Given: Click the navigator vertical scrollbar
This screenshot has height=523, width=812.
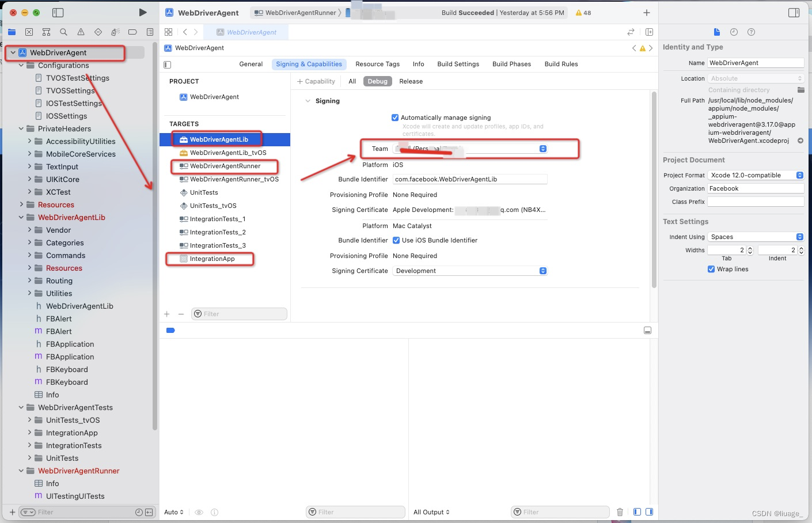Looking at the screenshot, I should click(154, 236).
